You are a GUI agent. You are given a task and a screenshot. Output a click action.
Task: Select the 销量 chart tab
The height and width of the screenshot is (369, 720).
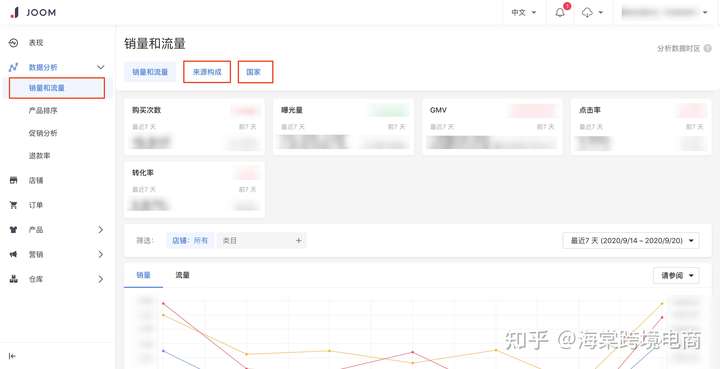tap(143, 275)
